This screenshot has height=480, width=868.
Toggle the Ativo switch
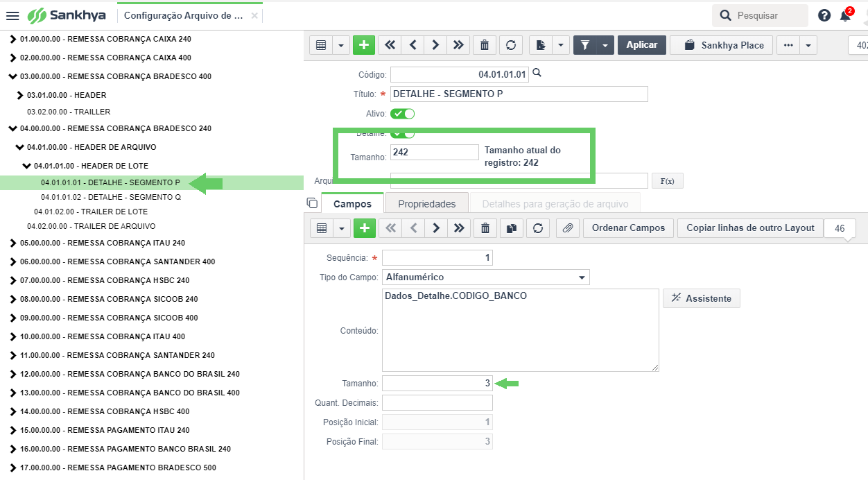pos(403,114)
